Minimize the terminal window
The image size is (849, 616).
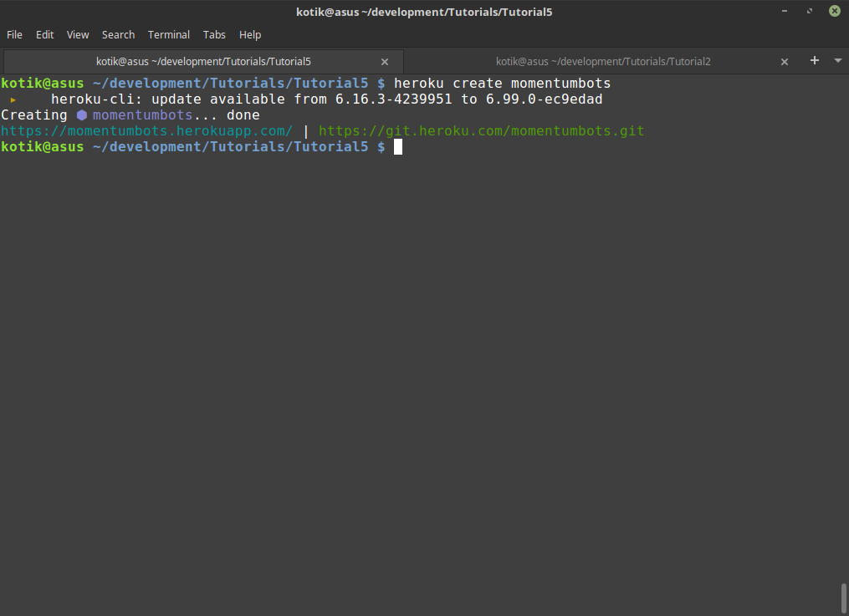[x=785, y=12]
